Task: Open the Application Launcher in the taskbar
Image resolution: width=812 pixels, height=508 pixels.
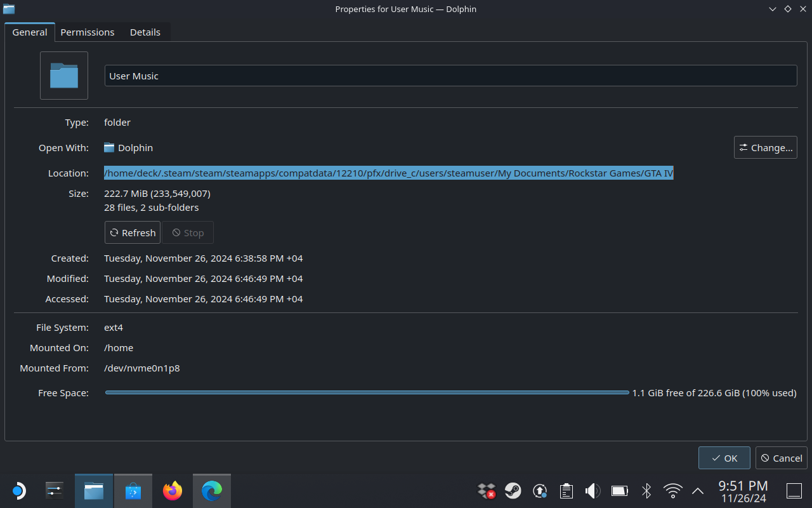Action: (18, 491)
